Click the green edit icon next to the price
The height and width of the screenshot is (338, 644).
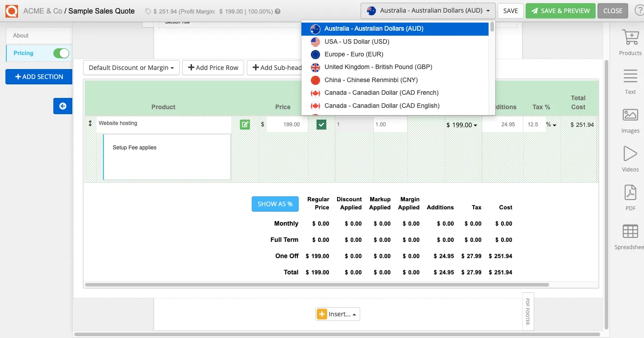[244, 124]
